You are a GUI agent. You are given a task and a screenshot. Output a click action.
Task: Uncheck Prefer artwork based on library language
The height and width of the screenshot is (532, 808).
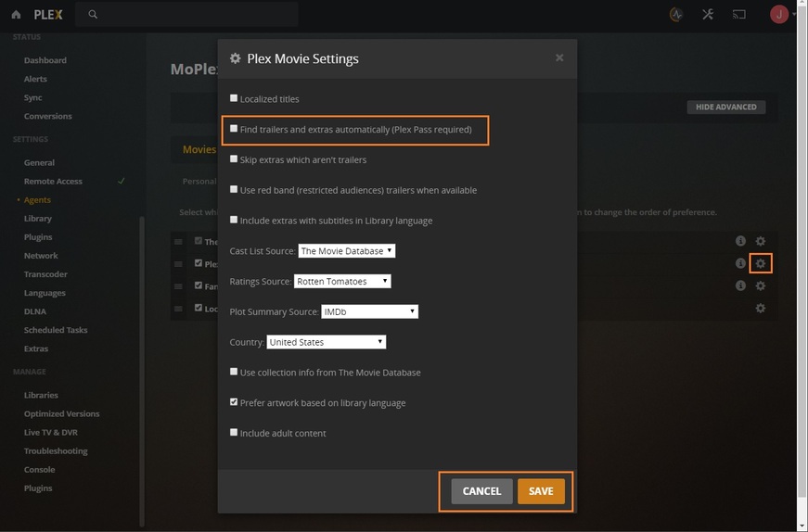[234, 401]
